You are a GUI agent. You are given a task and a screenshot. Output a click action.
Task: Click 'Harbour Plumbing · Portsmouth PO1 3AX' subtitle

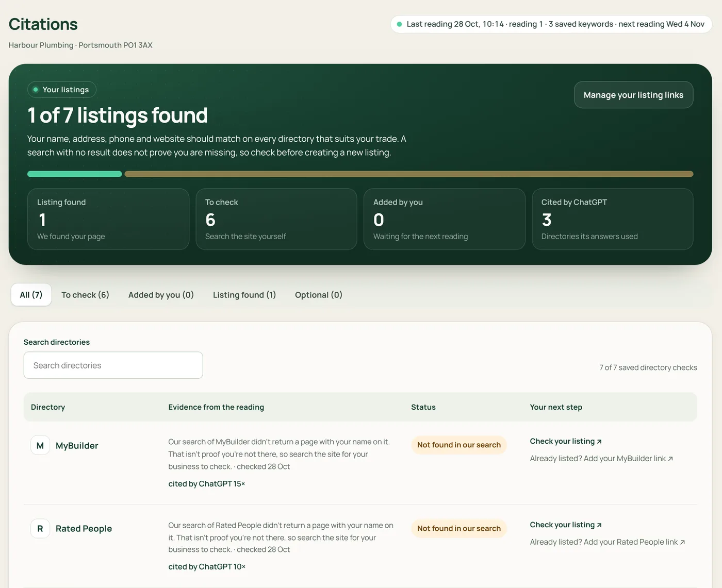(80, 45)
